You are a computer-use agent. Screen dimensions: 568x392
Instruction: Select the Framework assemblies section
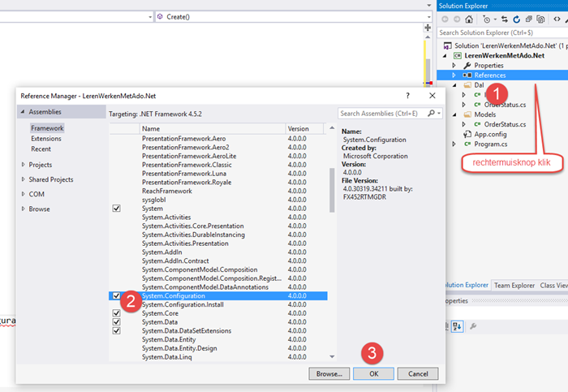click(x=47, y=128)
